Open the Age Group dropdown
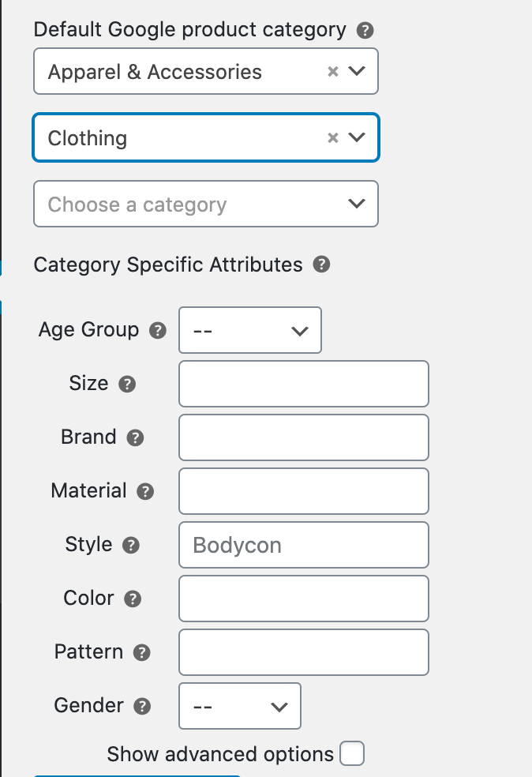 (x=250, y=330)
